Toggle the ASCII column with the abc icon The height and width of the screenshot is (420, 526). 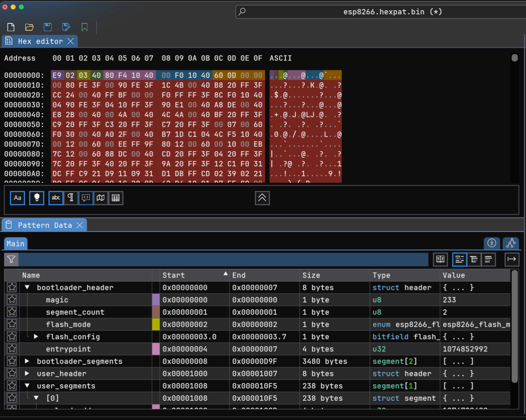click(55, 198)
